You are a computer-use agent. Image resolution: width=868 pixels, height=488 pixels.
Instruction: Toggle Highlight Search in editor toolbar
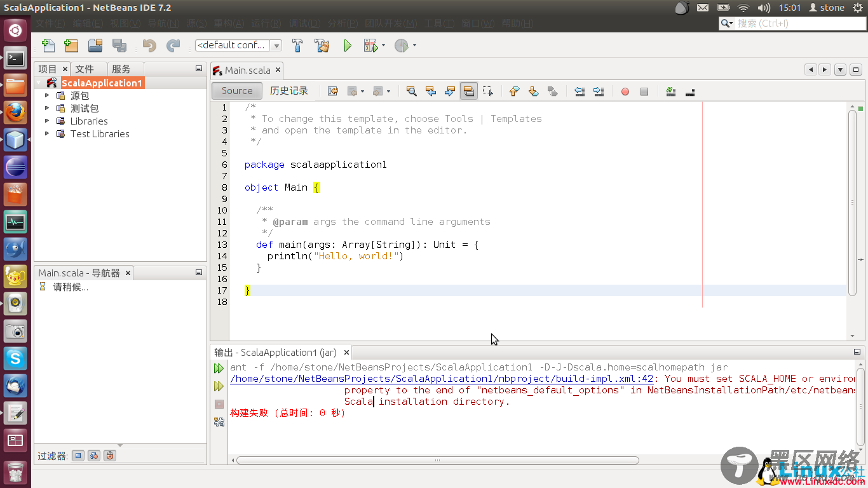coord(468,91)
